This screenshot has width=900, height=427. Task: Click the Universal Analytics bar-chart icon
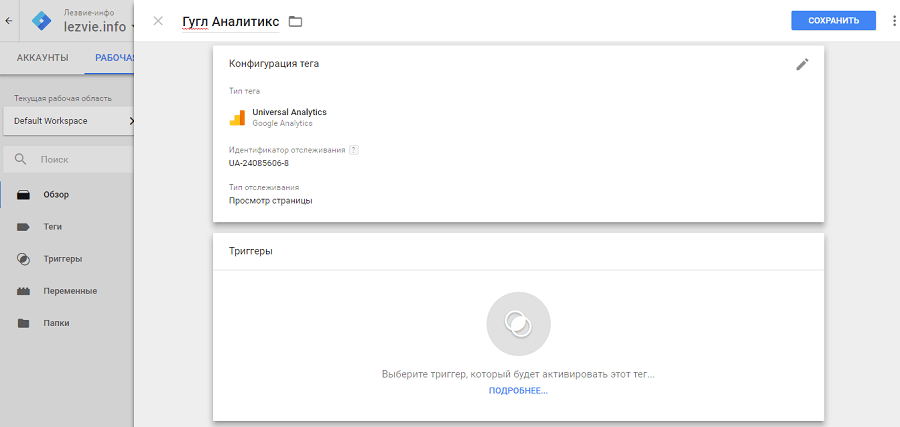coord(237,117)
